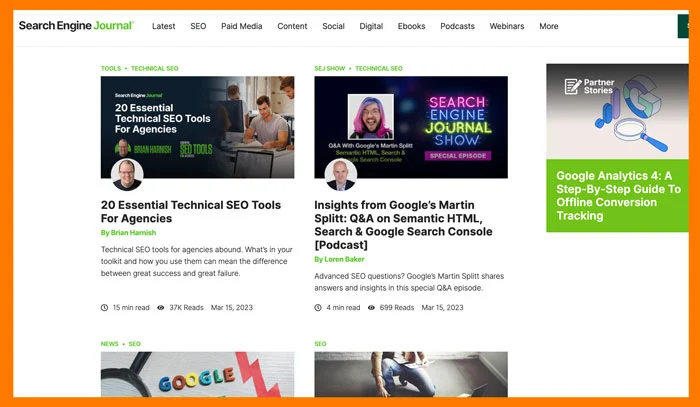This screenshot has height=407, width=700.
Task: Open the Webinars menu item
Action: point(507,26)
